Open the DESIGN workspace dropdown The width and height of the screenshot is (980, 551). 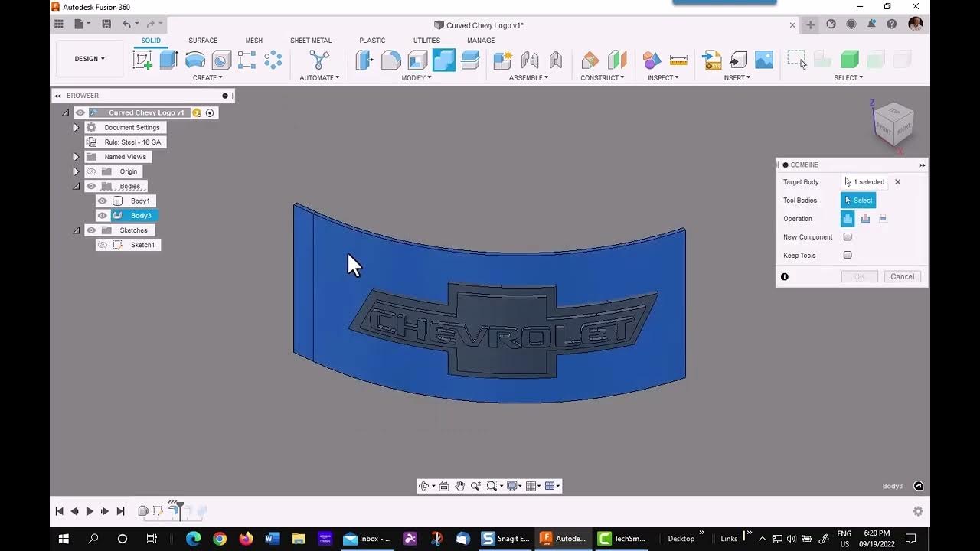coord(90,59)
